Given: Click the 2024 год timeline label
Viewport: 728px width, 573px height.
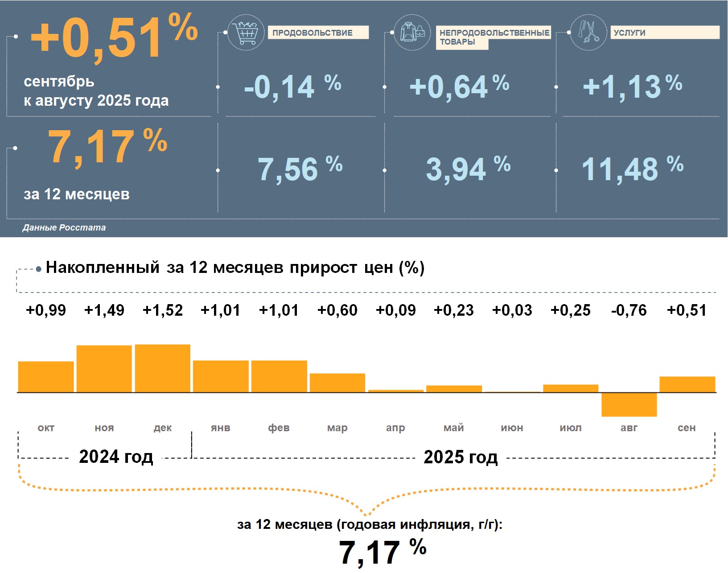Looking at the screenshot, I should pos(116,457).
